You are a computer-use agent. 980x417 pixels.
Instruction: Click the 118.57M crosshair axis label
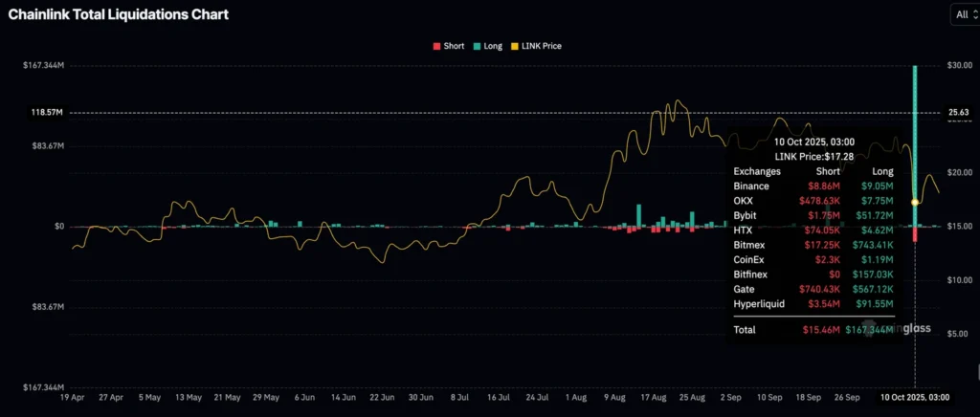tap(47, 113)
